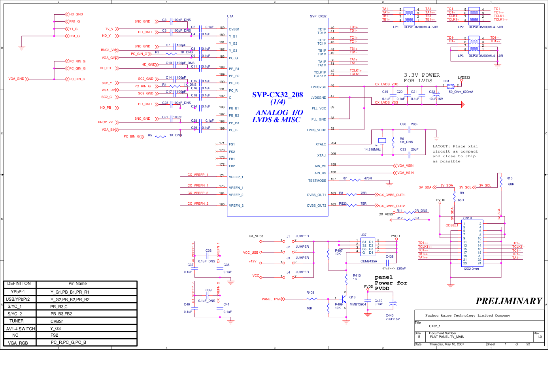Viewport: 555px width, 392px height.
Task: Select the Q16 MMBT3904 transistor symbol
Action: point(344,299)
